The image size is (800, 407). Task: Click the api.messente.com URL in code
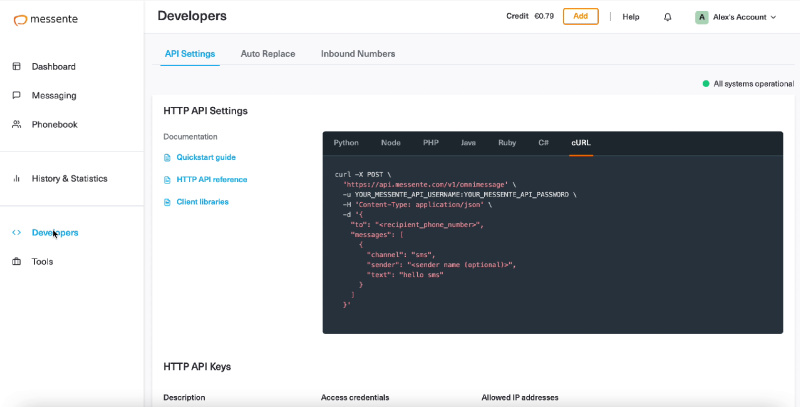(426, 185)
